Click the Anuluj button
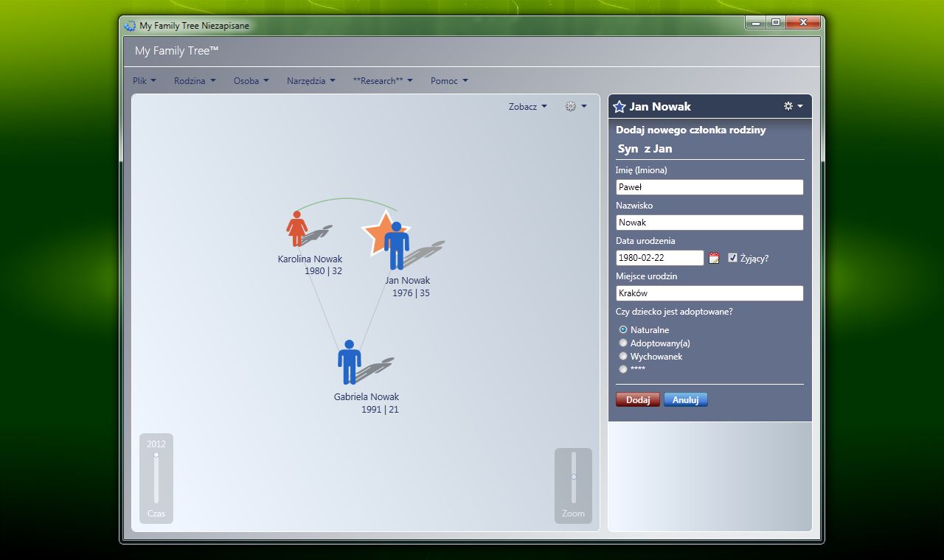Viewport: 944px width, 560px height. click(685, 400)
